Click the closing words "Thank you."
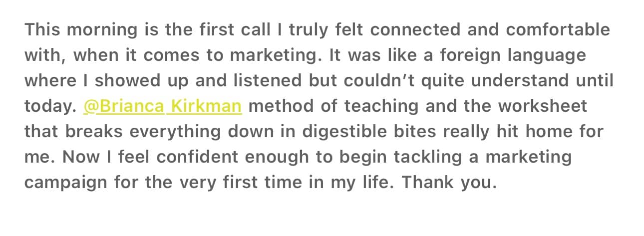This screenshot has height=236, width=644. point(449,183)
